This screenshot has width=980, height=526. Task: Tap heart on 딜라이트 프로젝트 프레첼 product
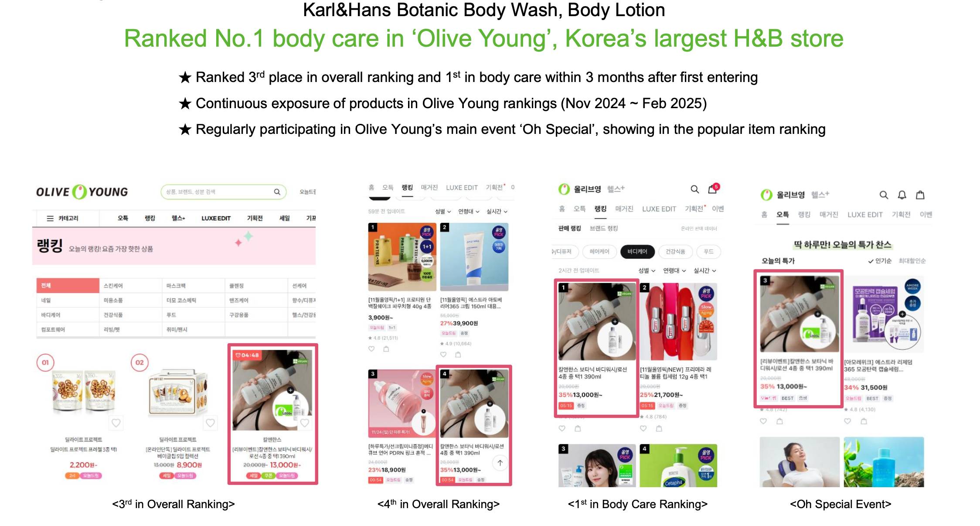116,423
